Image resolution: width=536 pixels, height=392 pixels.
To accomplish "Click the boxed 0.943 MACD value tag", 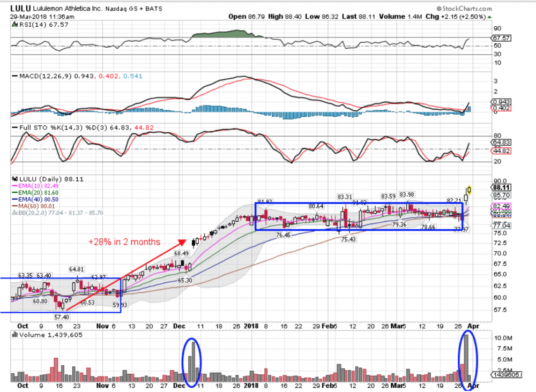I will [x=501, y=102].
